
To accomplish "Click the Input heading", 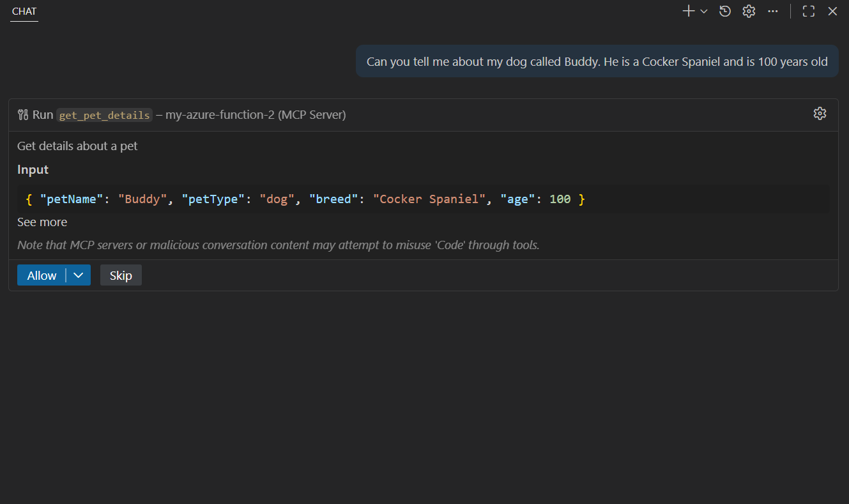I will (x=33, y=169).
